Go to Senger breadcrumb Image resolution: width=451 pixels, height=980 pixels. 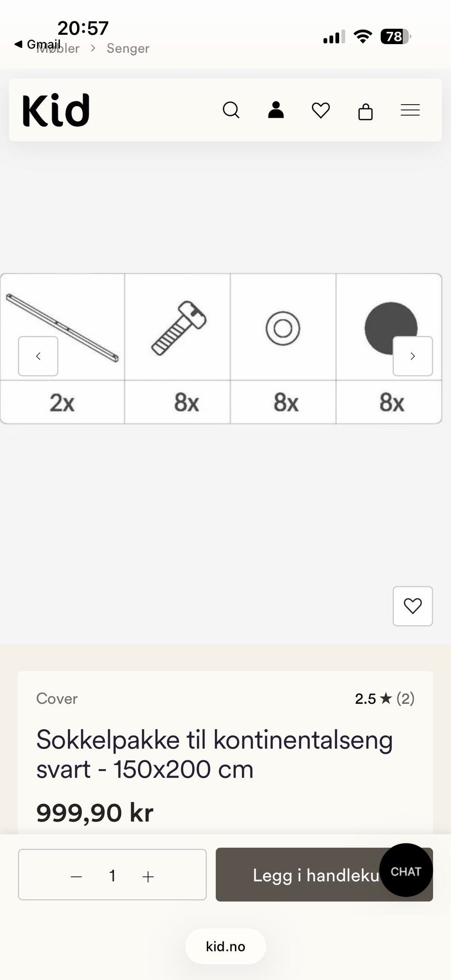click(128, 48)
